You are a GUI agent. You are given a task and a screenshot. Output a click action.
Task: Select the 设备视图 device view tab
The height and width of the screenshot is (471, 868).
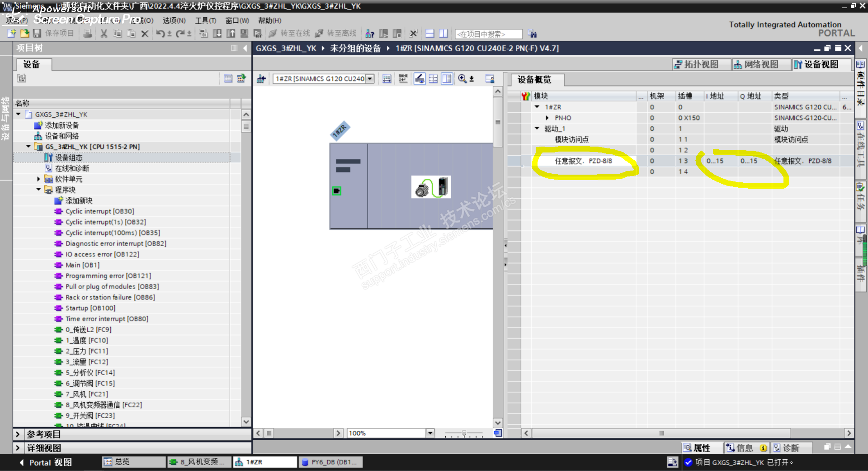[821, 65]
